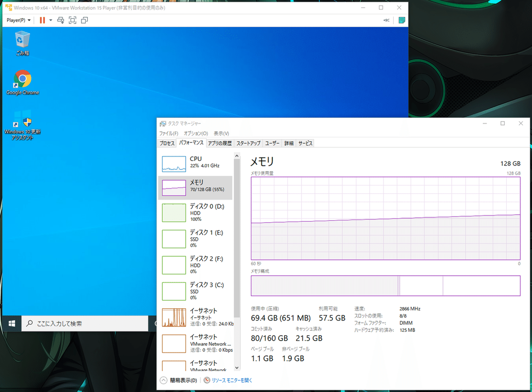Select first Ethernet item with 24.0 Kbps
The image size is (532, 392).
click(195, 317)
